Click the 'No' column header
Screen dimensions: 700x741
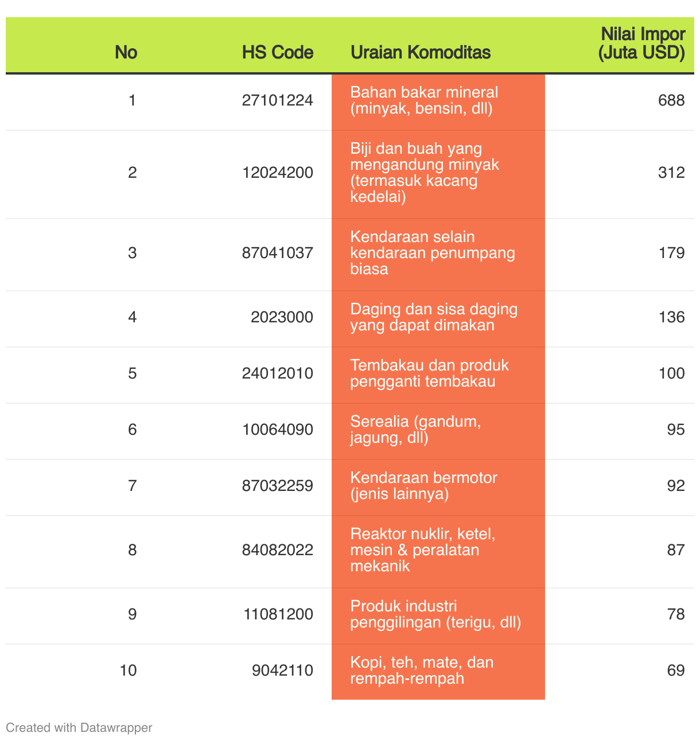point(126,52)
